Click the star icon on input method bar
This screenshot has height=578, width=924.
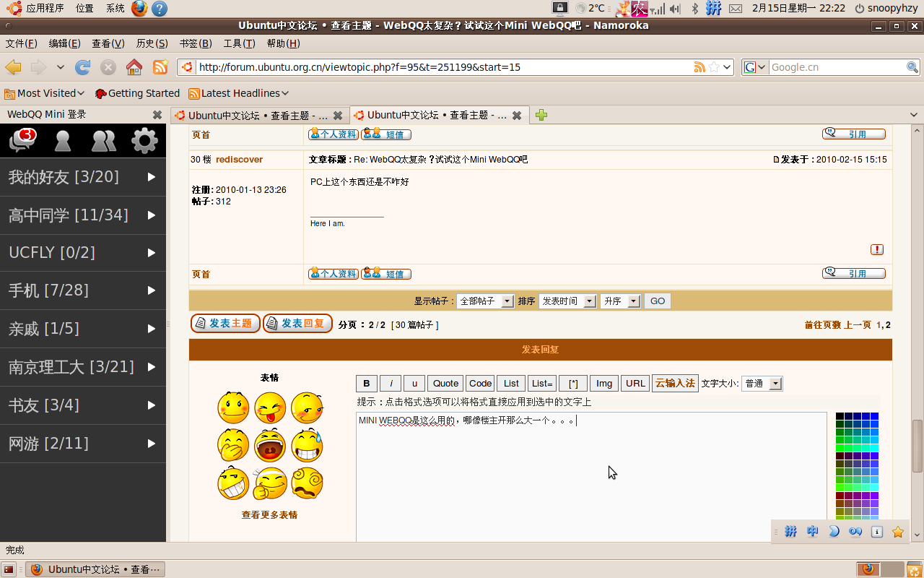pos(898,532)
